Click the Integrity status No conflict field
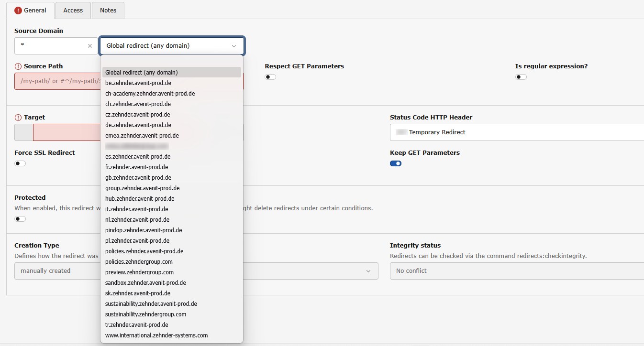Screen dimensions: 644x346 pos(517,271)
